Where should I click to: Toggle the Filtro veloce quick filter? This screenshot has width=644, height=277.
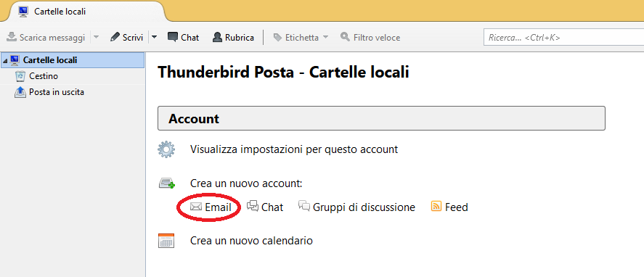point(370,38)
